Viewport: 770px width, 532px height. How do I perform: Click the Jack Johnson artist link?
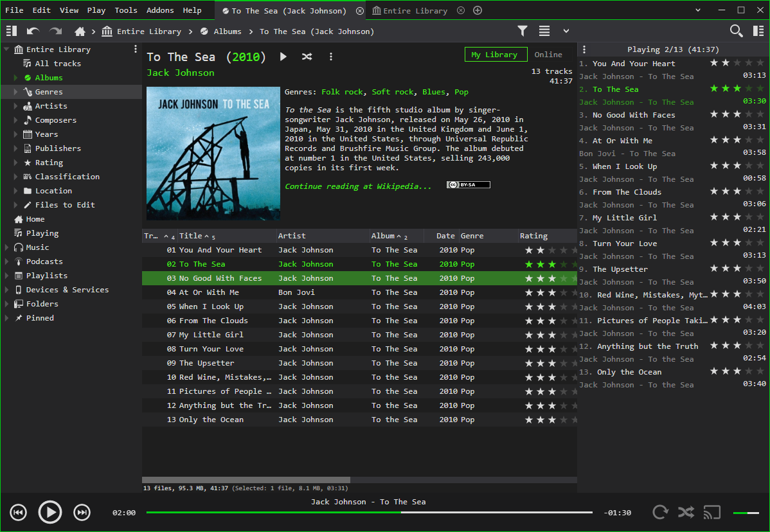pyautogui.click(x=180, y=73)
